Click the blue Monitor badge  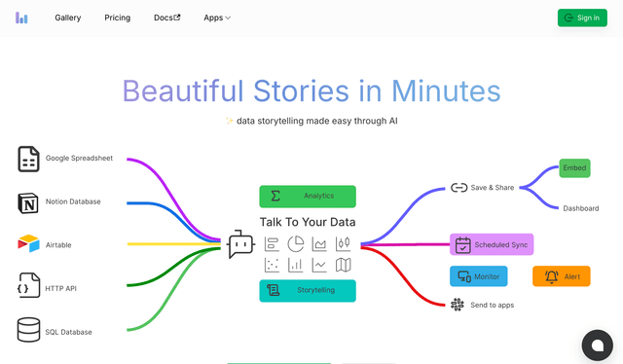coord(478,276)
